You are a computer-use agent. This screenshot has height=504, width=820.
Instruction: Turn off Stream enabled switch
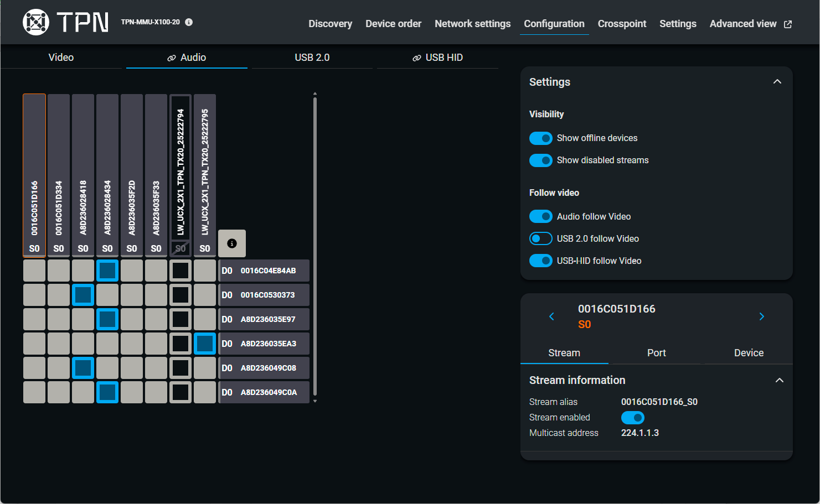click(x=632, y=418)
